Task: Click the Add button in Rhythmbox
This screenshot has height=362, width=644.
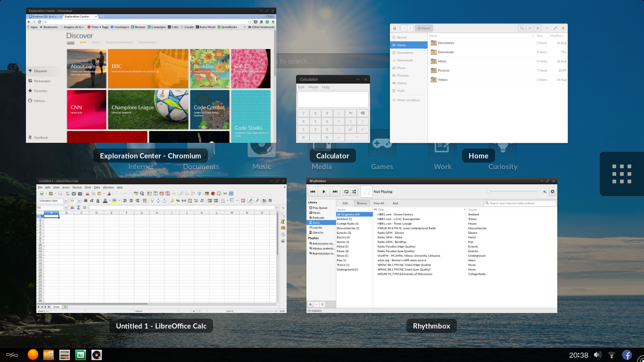Action: tap(395, 203)
